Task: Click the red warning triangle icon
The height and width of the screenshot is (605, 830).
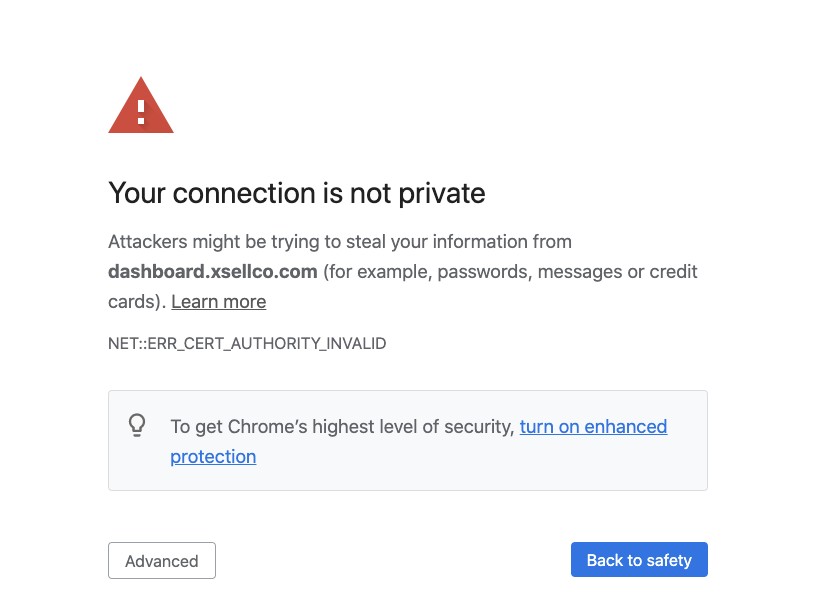Action: click(x=141, y=106)
